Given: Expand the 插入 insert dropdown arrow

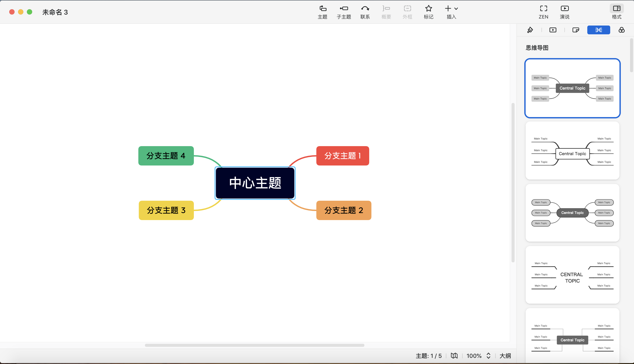Looking at the screenshot, I should [x=456, y=8].
